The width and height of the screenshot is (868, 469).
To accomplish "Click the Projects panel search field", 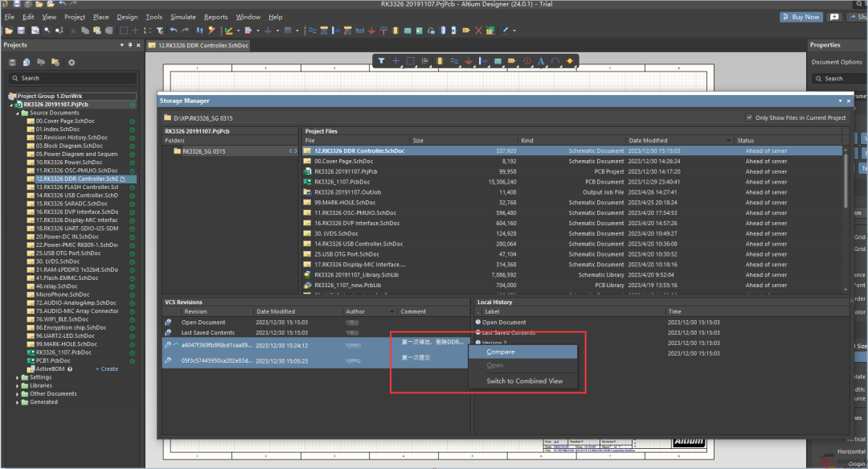I will (72, 78).
